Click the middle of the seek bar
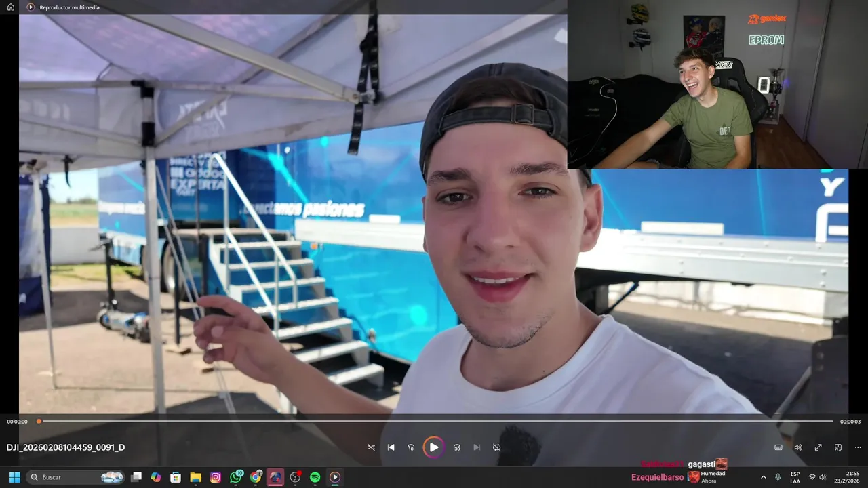This screenshot has height=488, width=868. point(436,421)
